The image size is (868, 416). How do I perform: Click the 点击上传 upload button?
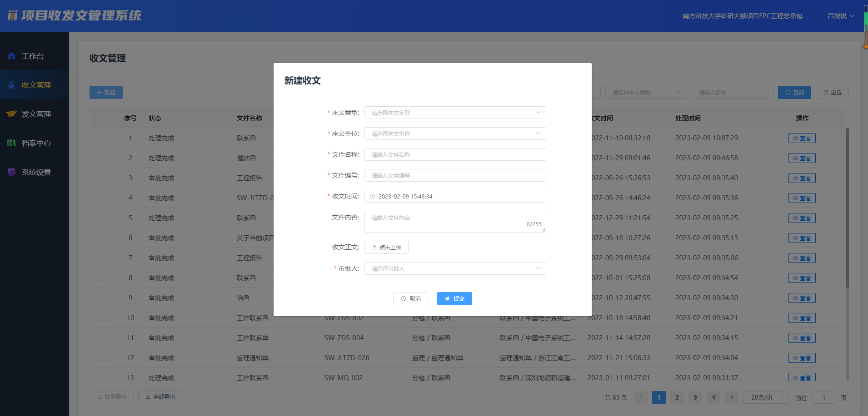[386, 247]
